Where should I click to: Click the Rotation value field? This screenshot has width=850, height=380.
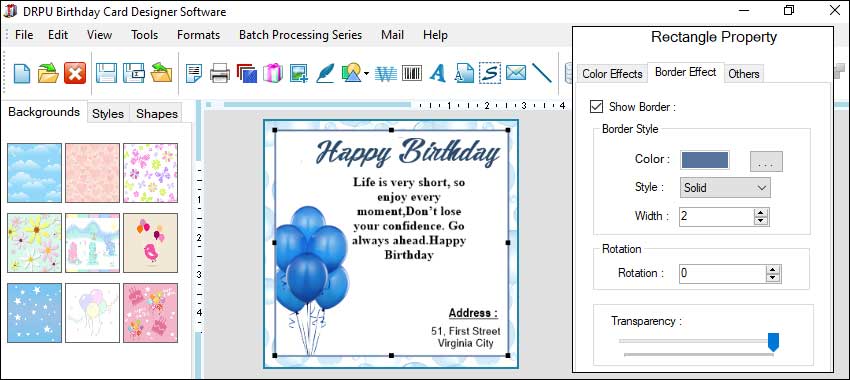[723, 273]
